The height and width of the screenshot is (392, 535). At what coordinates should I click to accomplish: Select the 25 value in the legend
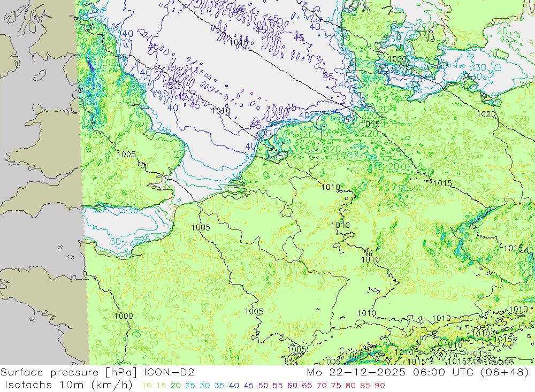click(190, 386)
